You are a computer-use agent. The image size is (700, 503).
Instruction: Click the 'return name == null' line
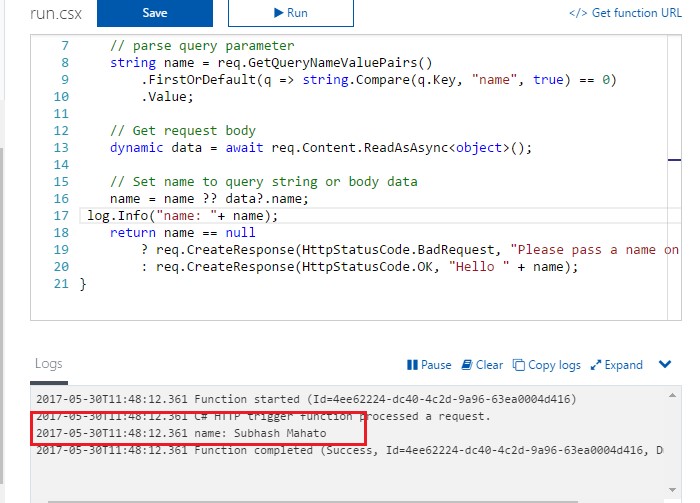coord(183,233)
